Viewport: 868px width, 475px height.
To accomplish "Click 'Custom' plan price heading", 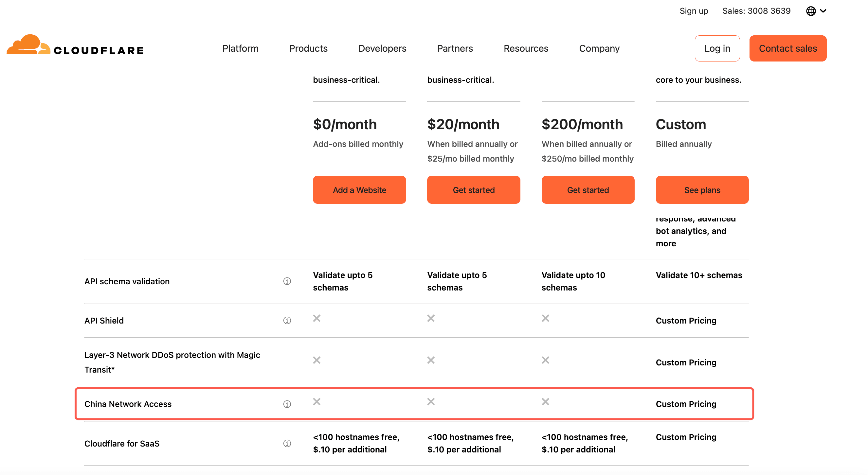I will coord(681,124).
